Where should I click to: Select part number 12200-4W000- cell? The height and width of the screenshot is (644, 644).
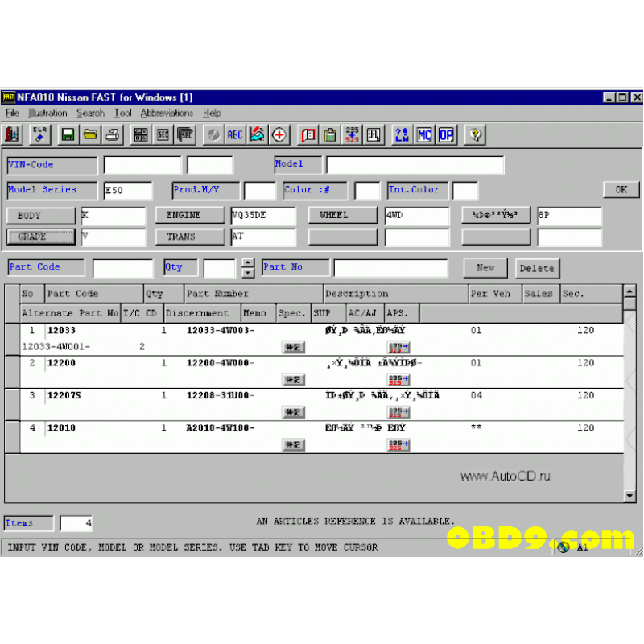[x=221, y=363]
